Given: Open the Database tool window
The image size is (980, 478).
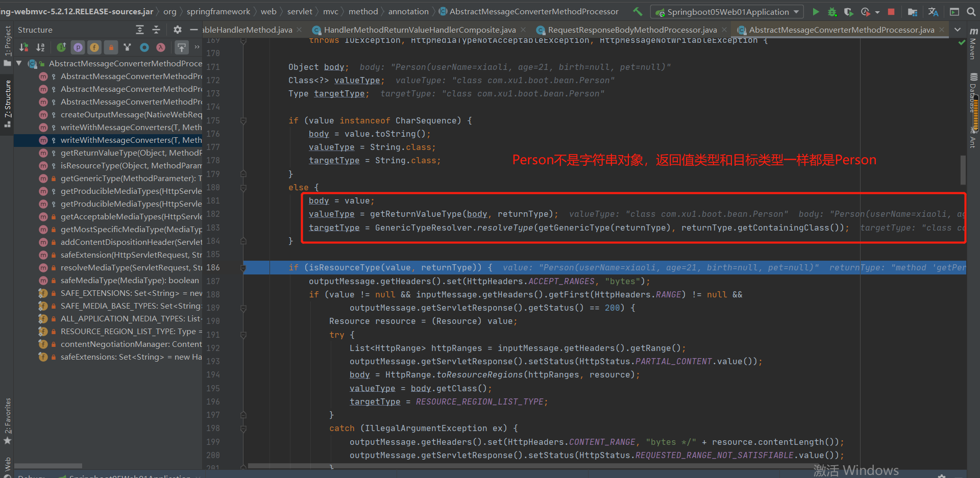Looking at the screenshot, I should pyautogui.click(x=973, y=93).
